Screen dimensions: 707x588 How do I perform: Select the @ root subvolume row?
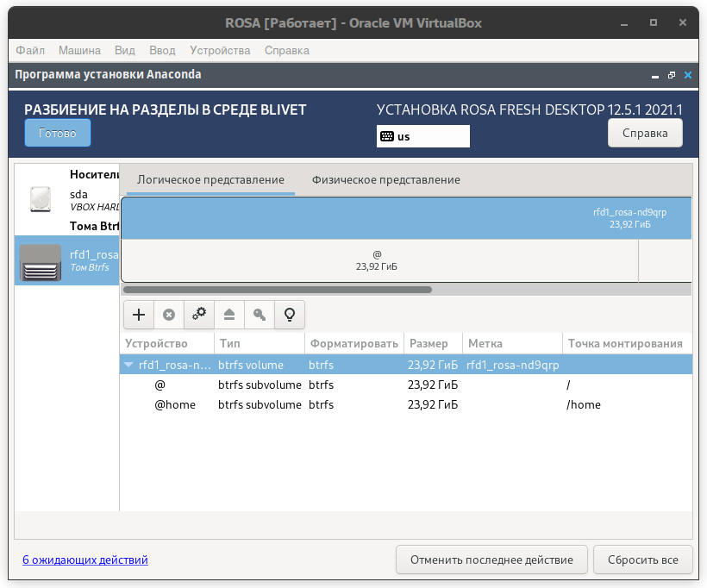160,385
